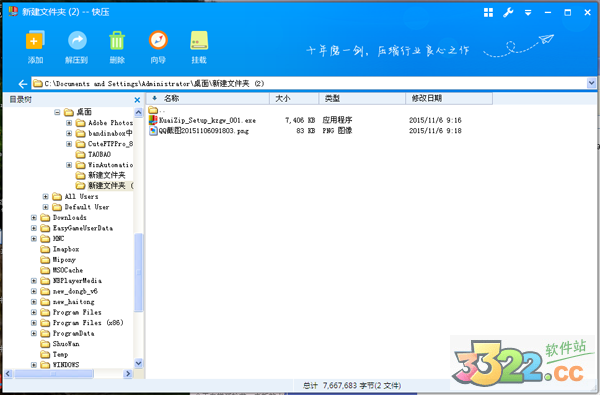Select the NBPlayerMedia folder in tree
The image size is (600, 395).
pos(71,281)
